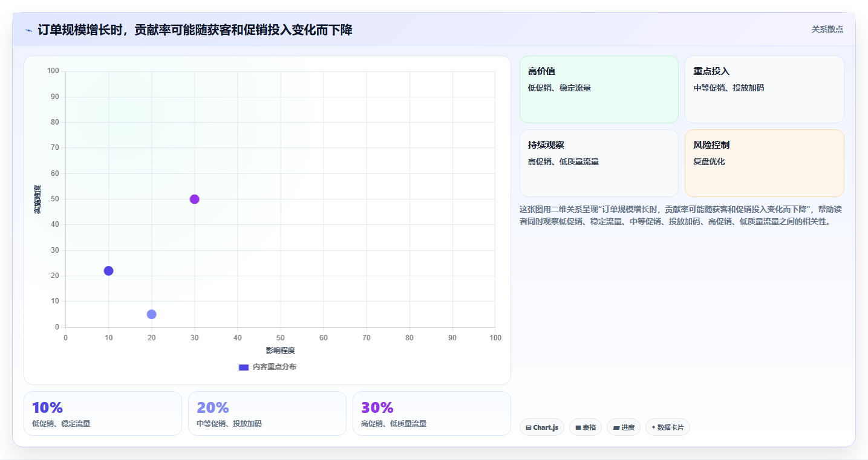
Task: Click the icon inside the 表格 chip
Action: click(x=578, y=427)
